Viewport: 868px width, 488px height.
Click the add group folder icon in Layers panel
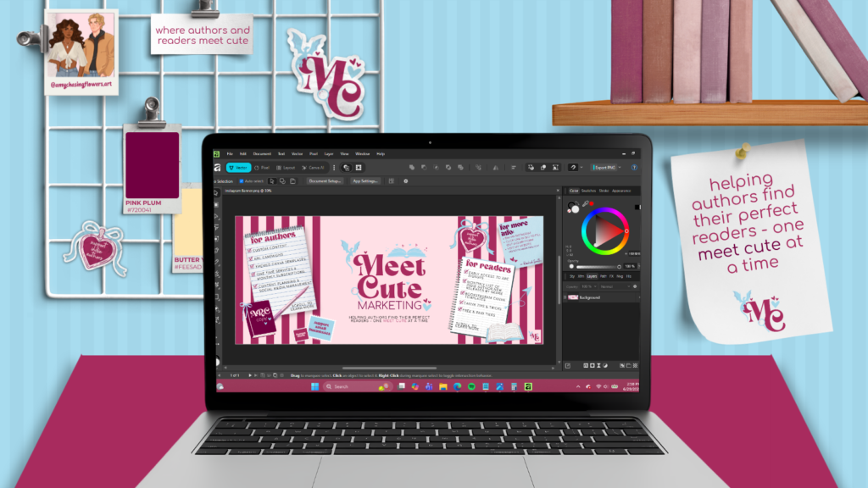629,366
